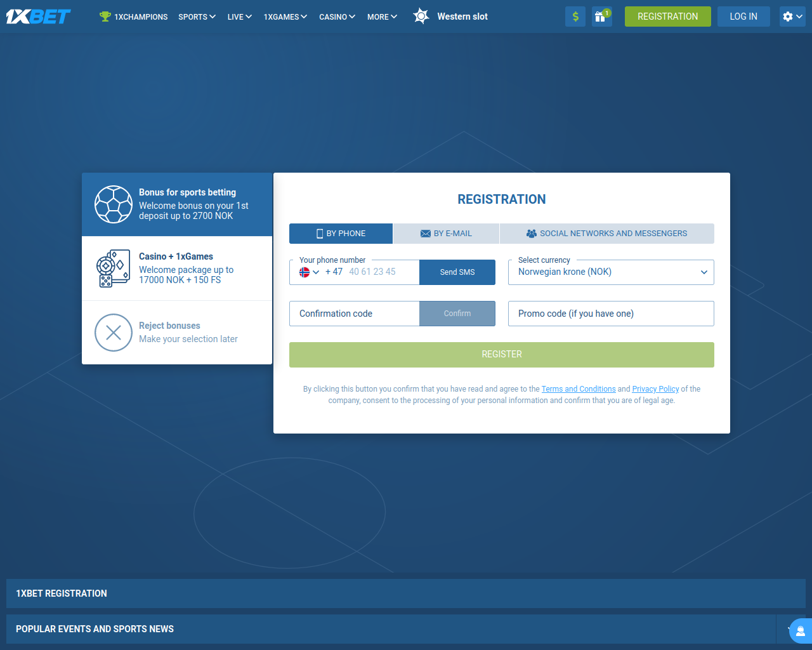The height and width of the screenshot is (650, 812).
Task: Click the green REGISTRATION header button
Action: pyautogui.click(x=668, y=17)
